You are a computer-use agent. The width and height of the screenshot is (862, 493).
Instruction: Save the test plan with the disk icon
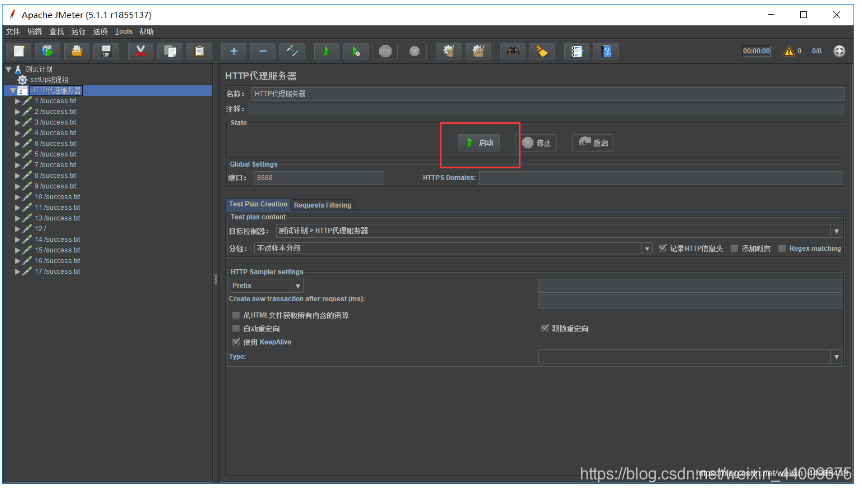106,51
